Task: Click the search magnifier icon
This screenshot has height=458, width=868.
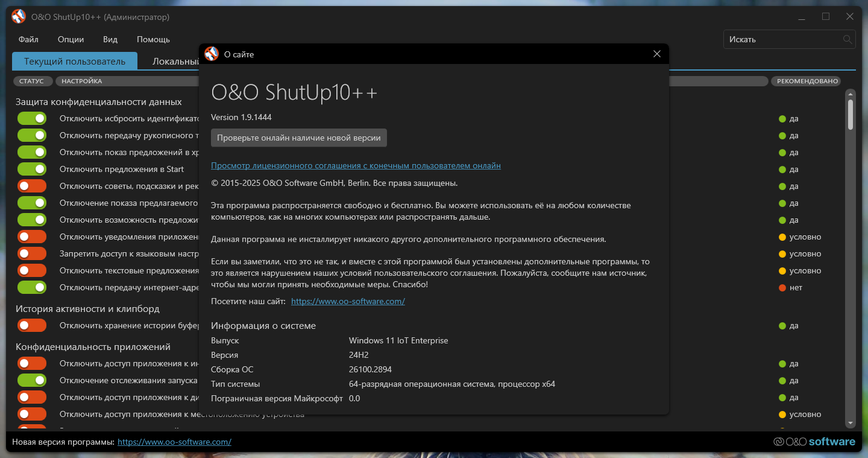Action: click(x=848, y=40)
